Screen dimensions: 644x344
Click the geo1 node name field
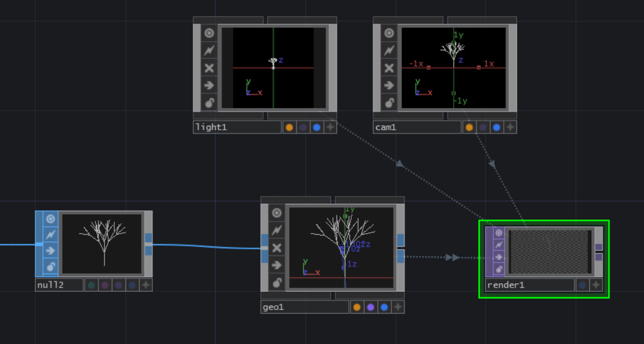[x=305, y=307]
